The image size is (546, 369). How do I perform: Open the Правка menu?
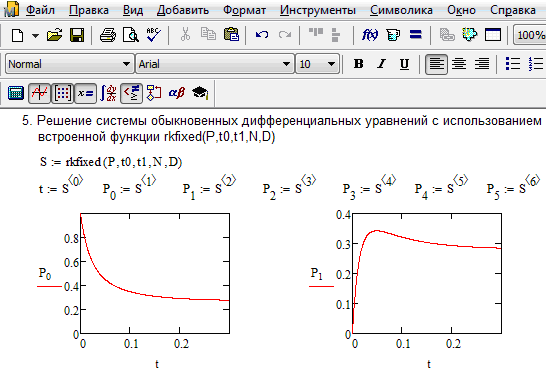click(x=88, y=10)
